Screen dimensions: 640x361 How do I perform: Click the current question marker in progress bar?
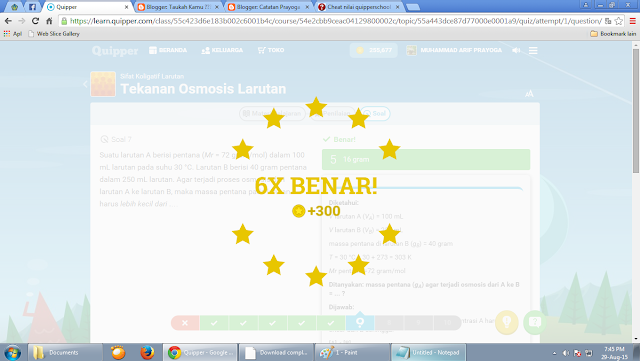click(360, 323)
